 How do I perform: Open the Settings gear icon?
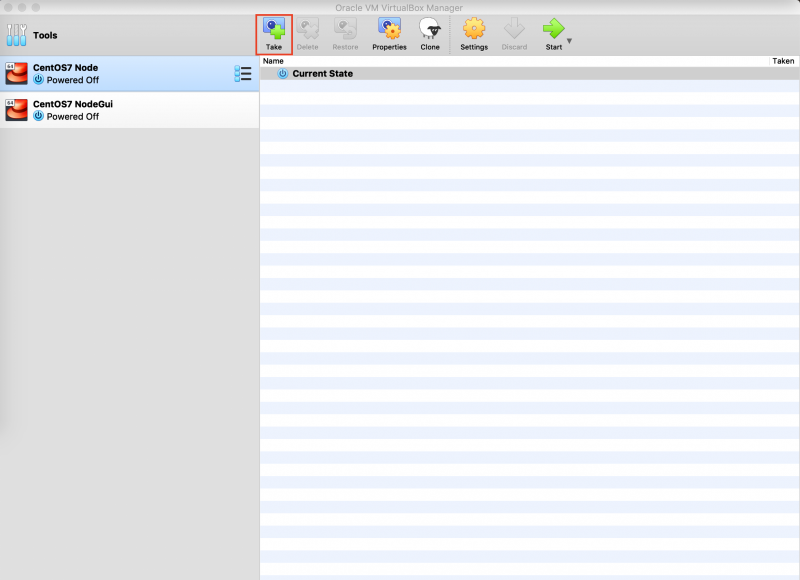(474, 29)
